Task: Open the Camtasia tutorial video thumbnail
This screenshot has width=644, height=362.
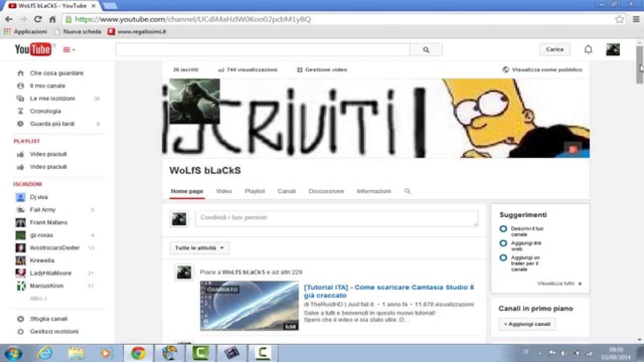Action: tap(250, 306)
